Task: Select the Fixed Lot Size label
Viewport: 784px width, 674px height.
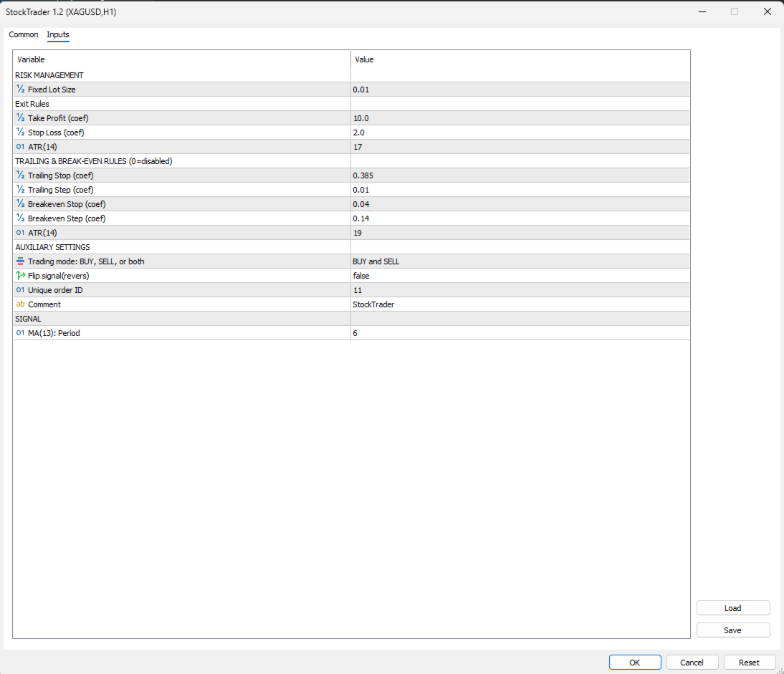Action: point(52,90)
